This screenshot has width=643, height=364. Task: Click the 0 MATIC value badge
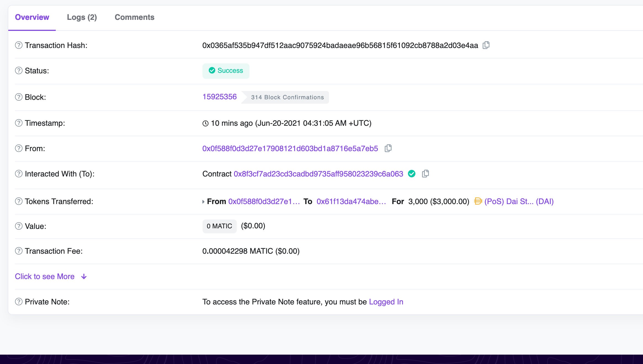220,226
